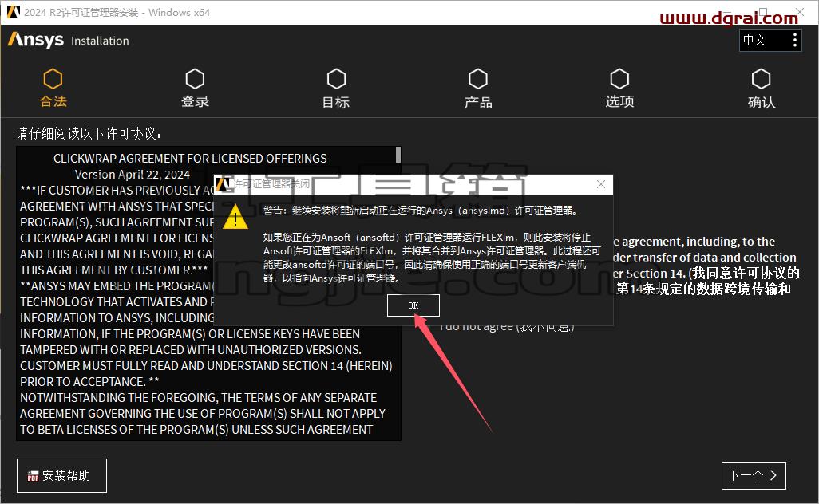This screenshot has width=819, height=504.
Task: Click the yellow warning triangle icon
Action: pos(235,217)
